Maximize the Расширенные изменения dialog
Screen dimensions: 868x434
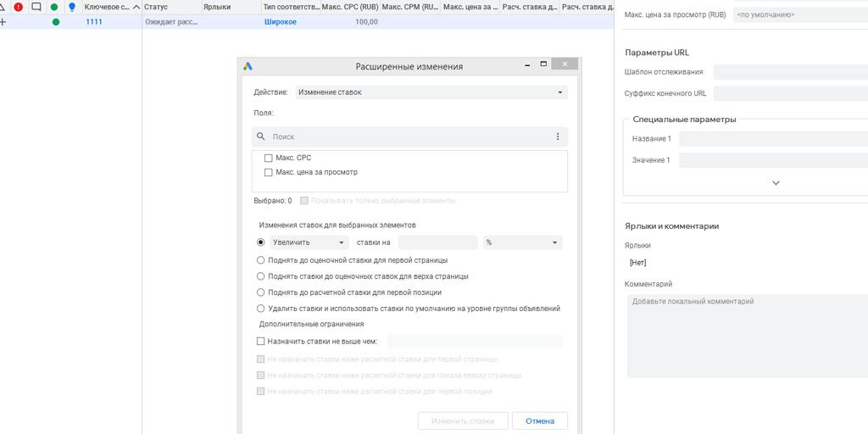tap(543, 64)
